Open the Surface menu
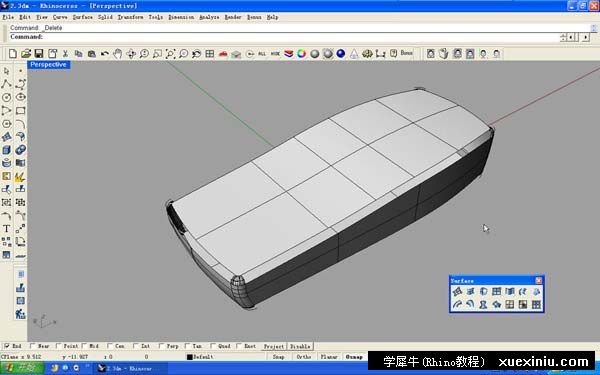The height and width of the screenshot is (375, 600). [x=83, y=17]
